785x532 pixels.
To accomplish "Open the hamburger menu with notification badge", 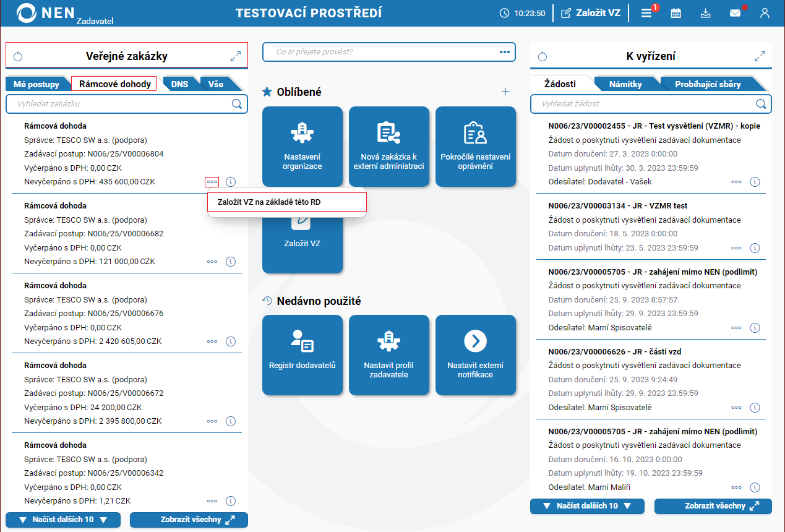I will coord(646,13).
